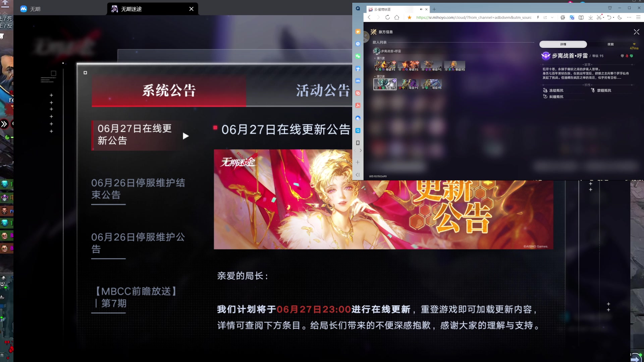This screenshot has width=644, height=362.
Task: Open the three-dots more tools menu
Action: pos(629,17)
